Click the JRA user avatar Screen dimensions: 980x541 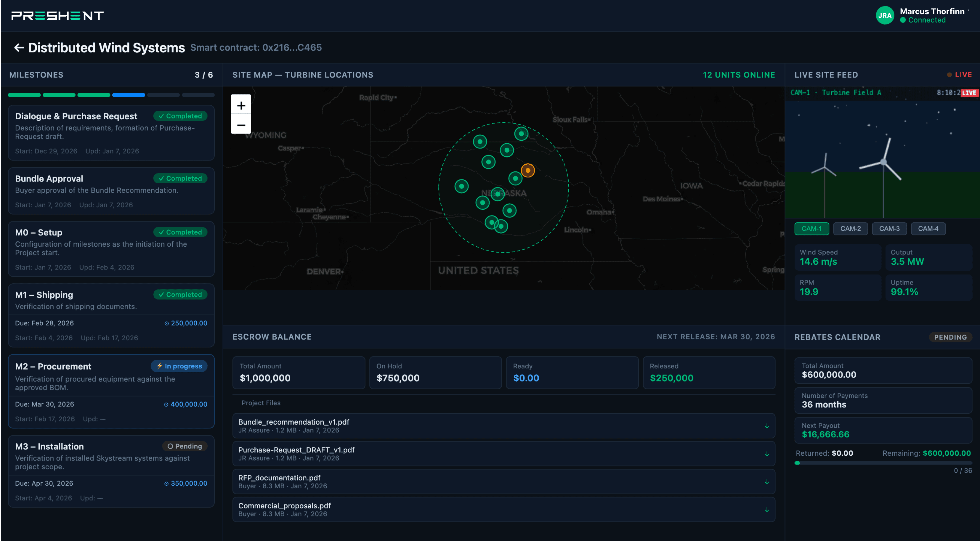click(885, 16)
